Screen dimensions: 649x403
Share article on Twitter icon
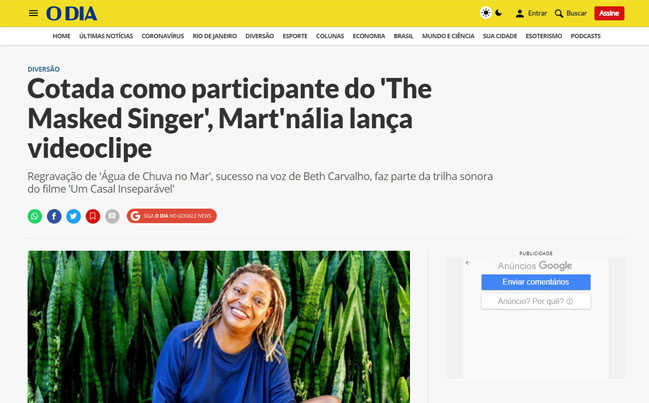tap(74, 216)
